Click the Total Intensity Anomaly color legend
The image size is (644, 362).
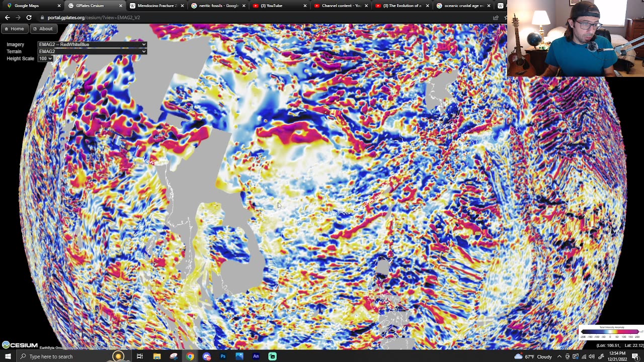(610, 332)
